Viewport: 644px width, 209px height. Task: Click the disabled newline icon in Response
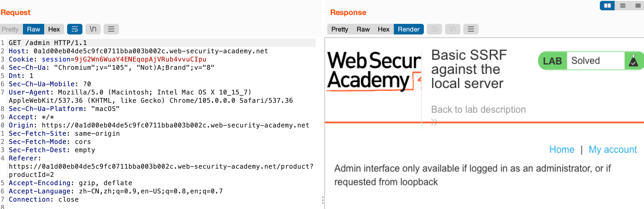coord(453,29)
